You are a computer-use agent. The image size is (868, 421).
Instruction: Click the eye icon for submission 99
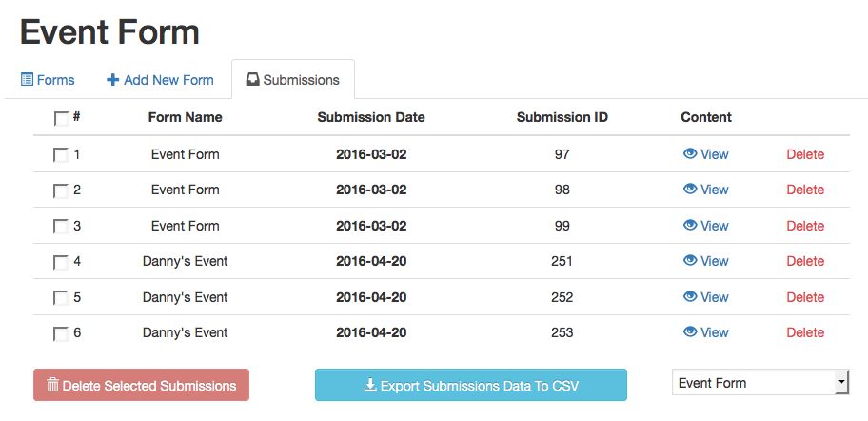[690, 225]
